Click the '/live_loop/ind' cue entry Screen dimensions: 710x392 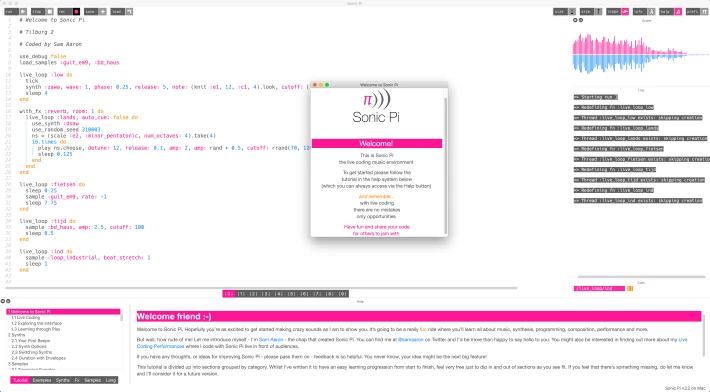coord(599,288)
